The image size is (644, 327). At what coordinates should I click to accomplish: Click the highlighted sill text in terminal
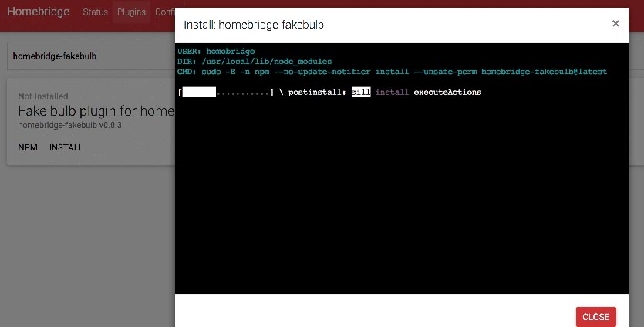361,93
